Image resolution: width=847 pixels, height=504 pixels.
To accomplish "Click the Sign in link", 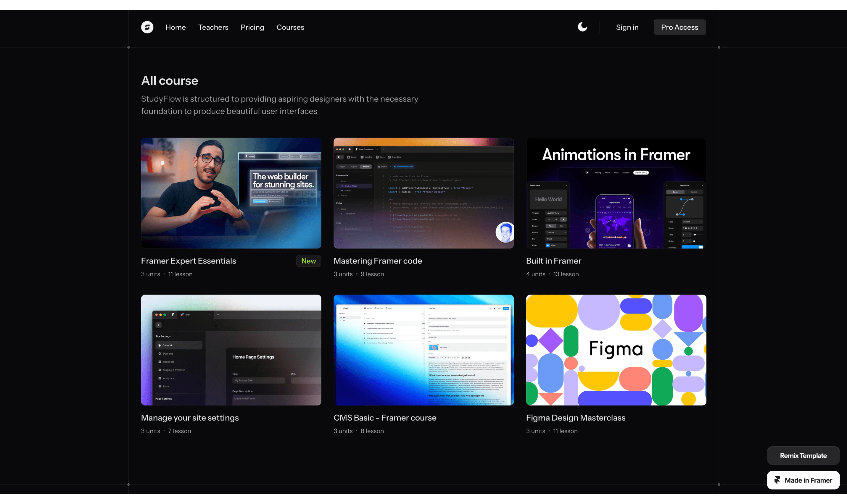I will point(627,27).
